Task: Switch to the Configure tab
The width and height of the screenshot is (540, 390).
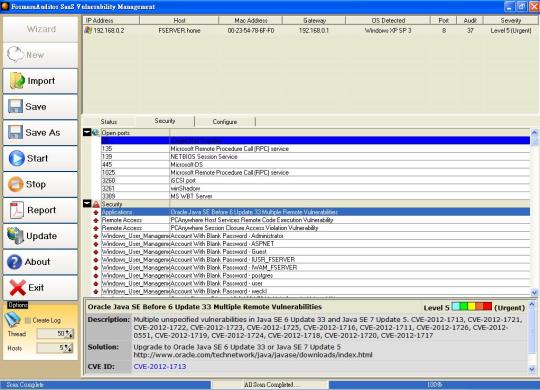Action: click(225, 122)
